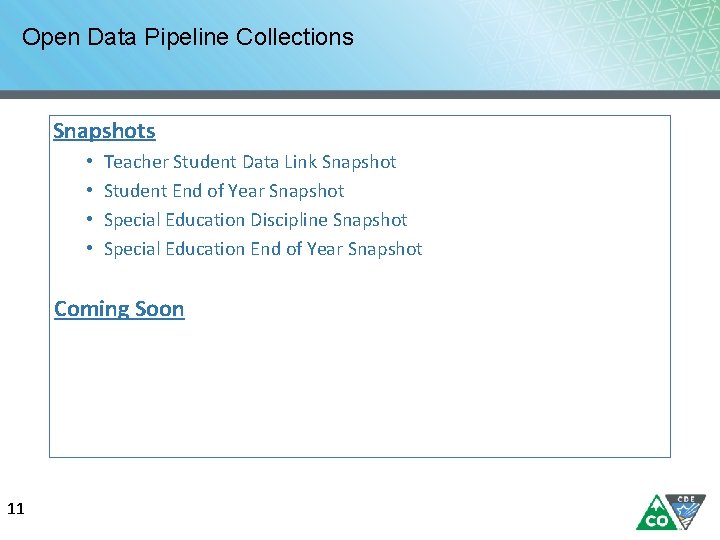The image size is (720, 540).
Task: Click the bullet before Special Education End of Year
Action: point(90,249)
